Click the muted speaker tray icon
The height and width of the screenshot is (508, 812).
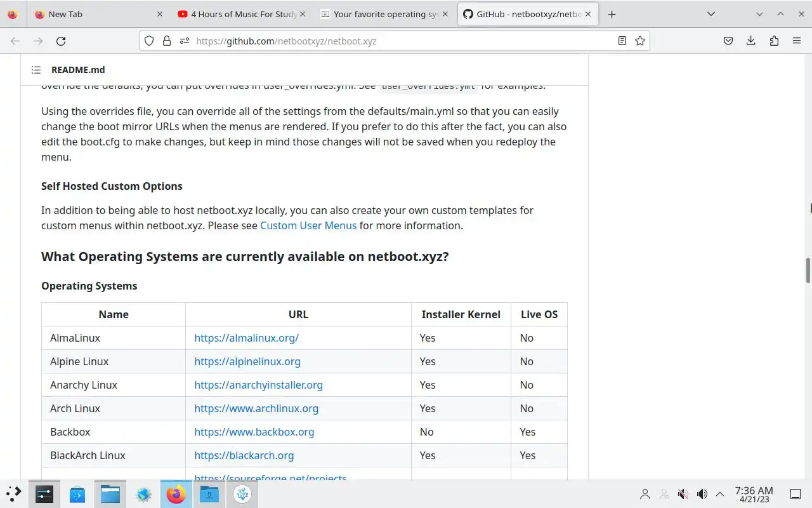[683, 494]
